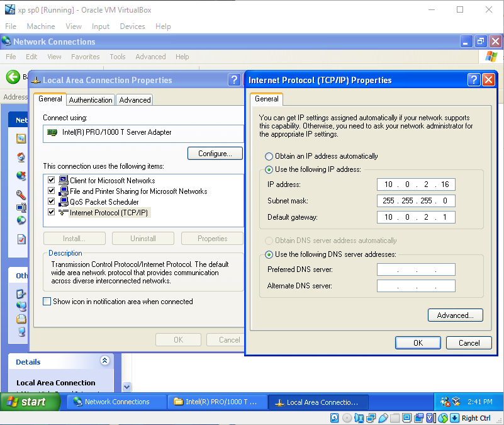The height and width of the screenshot is (425, 504).
Task: Click the VirtualBox Guest Additions tray icon
Action: click(x=456, y=401)
